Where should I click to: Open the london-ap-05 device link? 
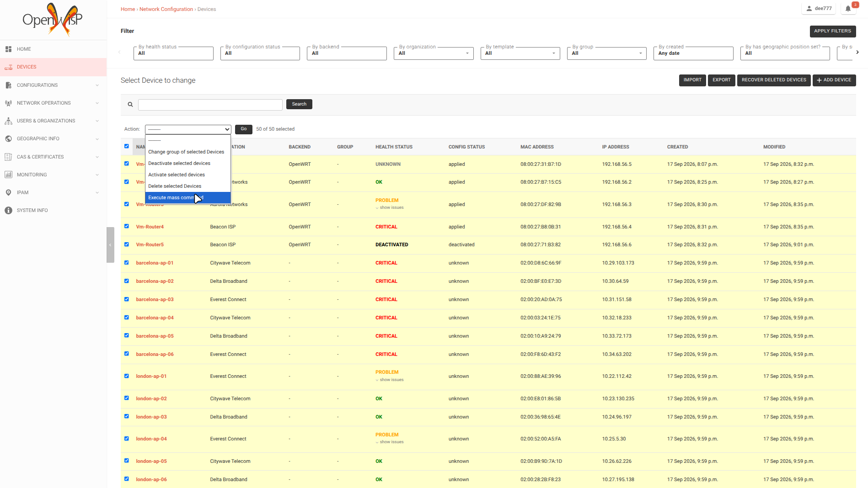point(151,461)
